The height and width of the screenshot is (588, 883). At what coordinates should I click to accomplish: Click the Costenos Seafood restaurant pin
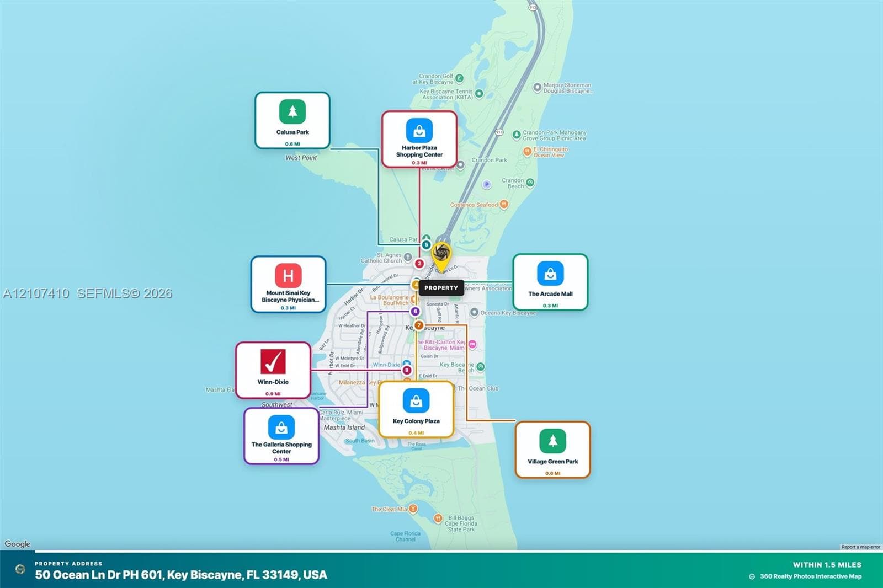(x=504, y=205)
